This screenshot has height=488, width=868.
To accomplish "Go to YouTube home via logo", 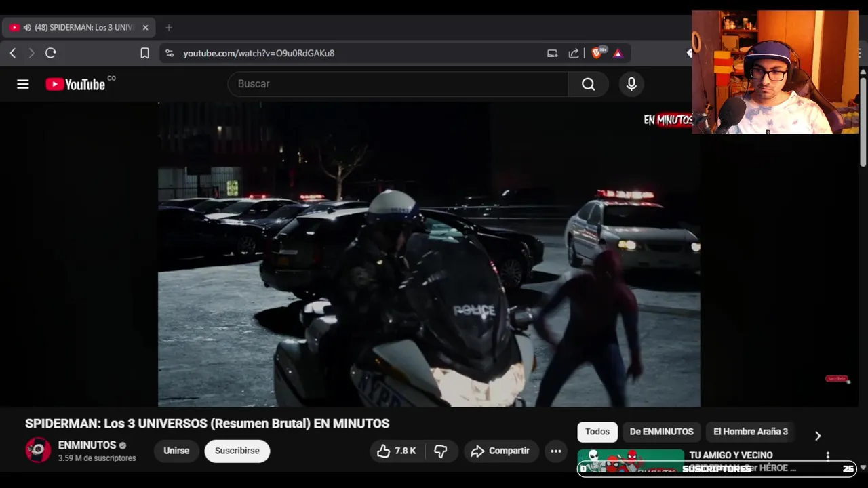I will (75, 84).
